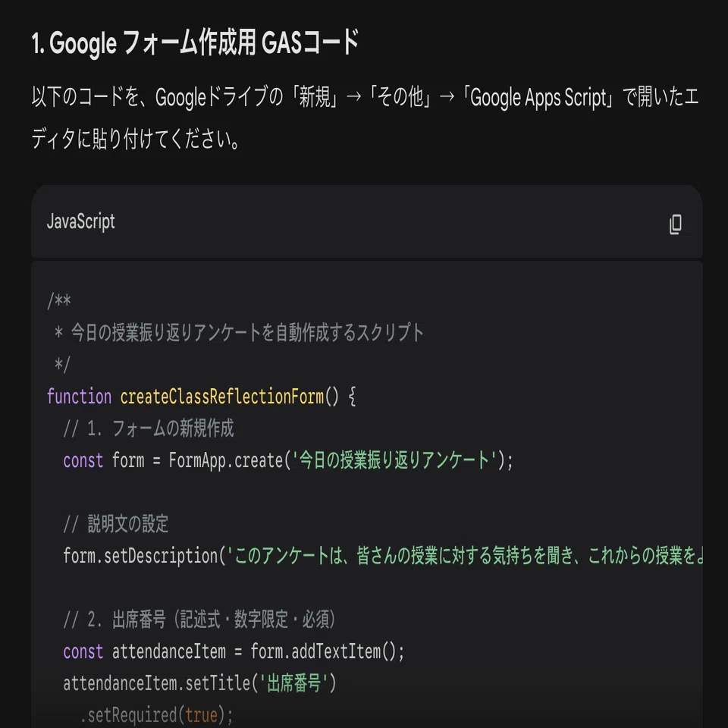Click the comment '// 2. 出席番号（記述式・数字限定・必須）'
This screenshot has width=728, height=728.
pyautogui.click(x=199, y=620)
